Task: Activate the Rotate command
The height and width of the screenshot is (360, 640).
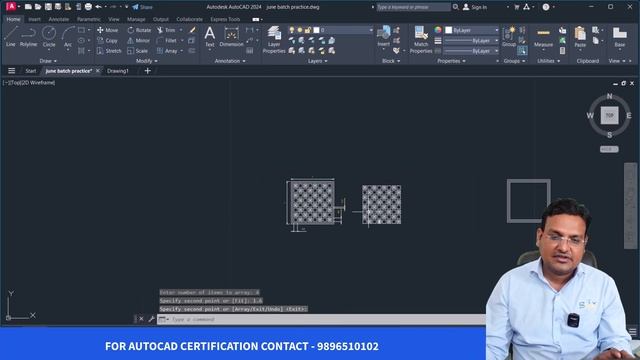Action: click(x=139, y=30)
